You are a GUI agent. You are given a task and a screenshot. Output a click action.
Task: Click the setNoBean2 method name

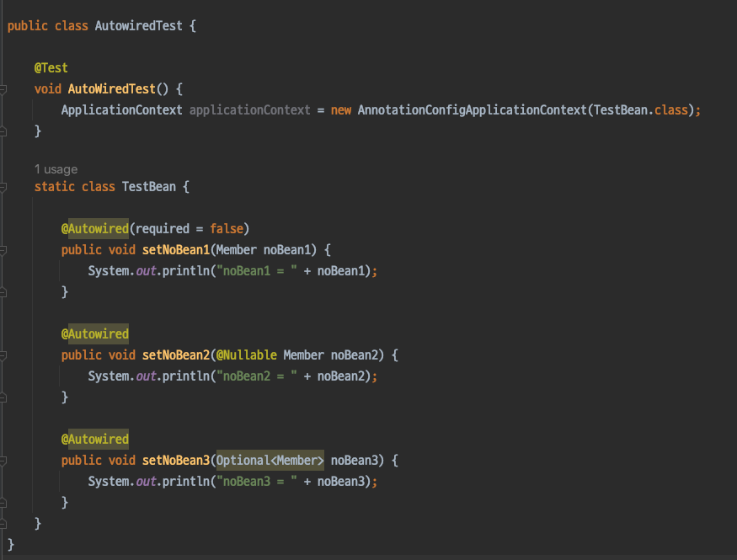[x=176, y=355]
